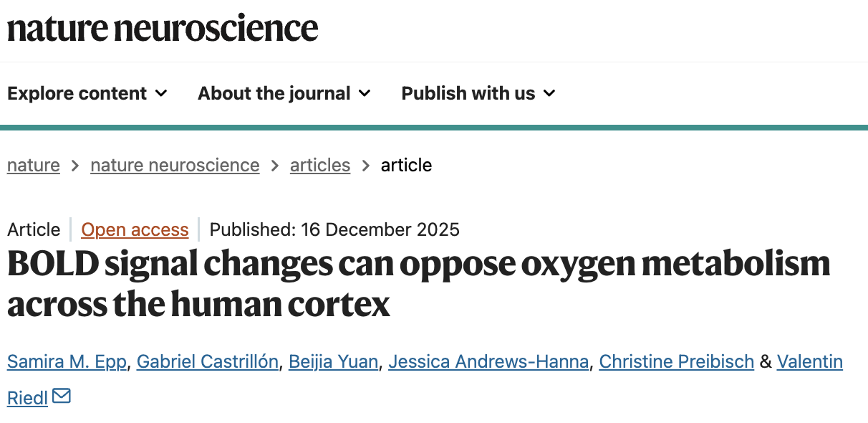Open nature neuroscience breadcrumb link
868x423 pixels.
click(x=175, y=166)
